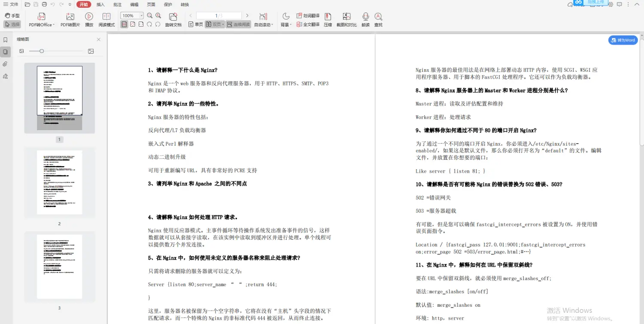The height and width of the screenshot is (324, 644).
Task: Start 朗读 read-aloud feature
Action: (365, 19)
